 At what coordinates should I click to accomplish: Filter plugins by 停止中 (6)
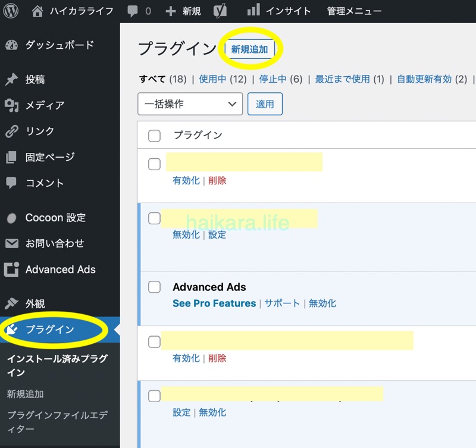pos(281,79)
